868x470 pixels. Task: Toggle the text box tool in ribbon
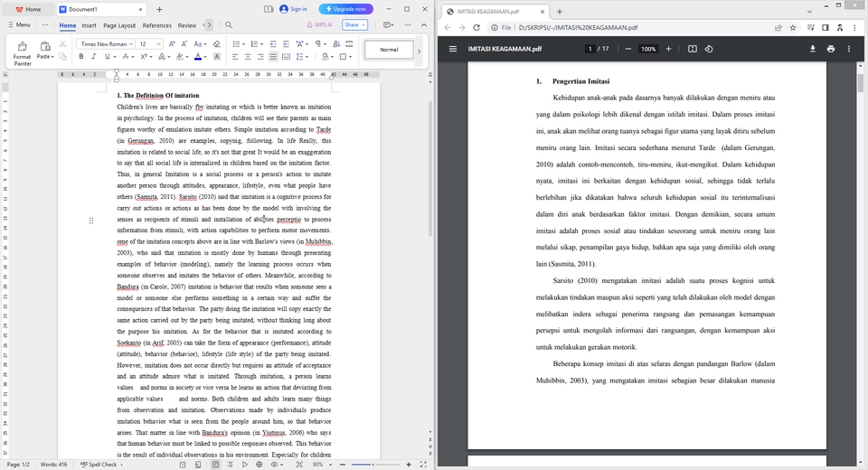click(x=349, y=43)
